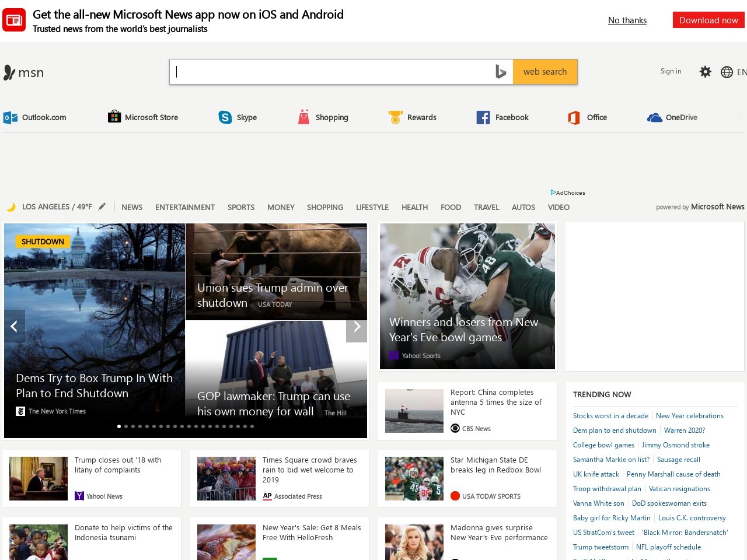Image resolution: width=747 pixels, height=560 pixels.
Task: Go to previous carousel slide arrow
Action: (15, 326)
